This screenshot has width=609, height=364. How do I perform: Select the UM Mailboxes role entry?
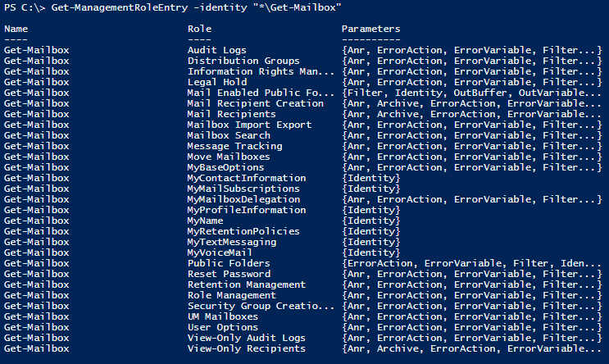(x=222, y=316)
